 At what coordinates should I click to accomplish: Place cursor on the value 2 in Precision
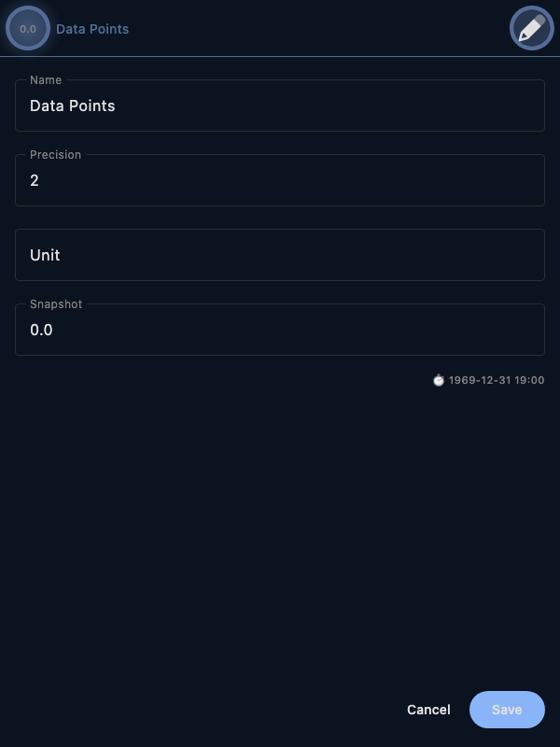click(x=35, y=180)
